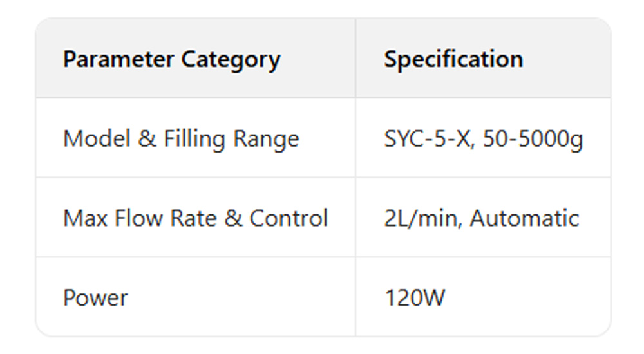Click the word Category in the header
Screen dimensions: 644x354
(231, 60)
